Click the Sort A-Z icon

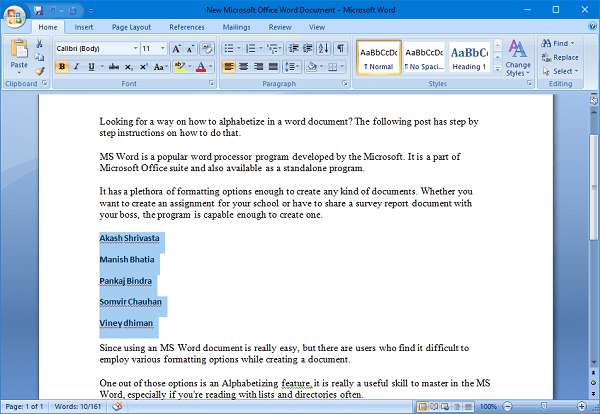[324, 48]
